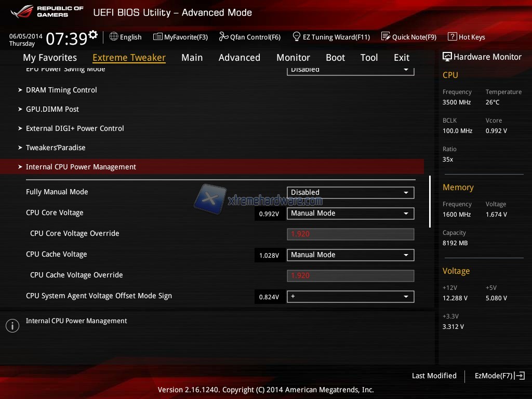
Task: Open CPU Cache Voltage mode dropdown
Action: 350,255
